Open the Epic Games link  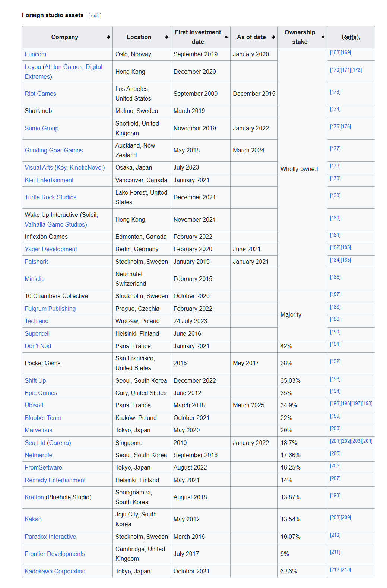[x=41, y=393]
